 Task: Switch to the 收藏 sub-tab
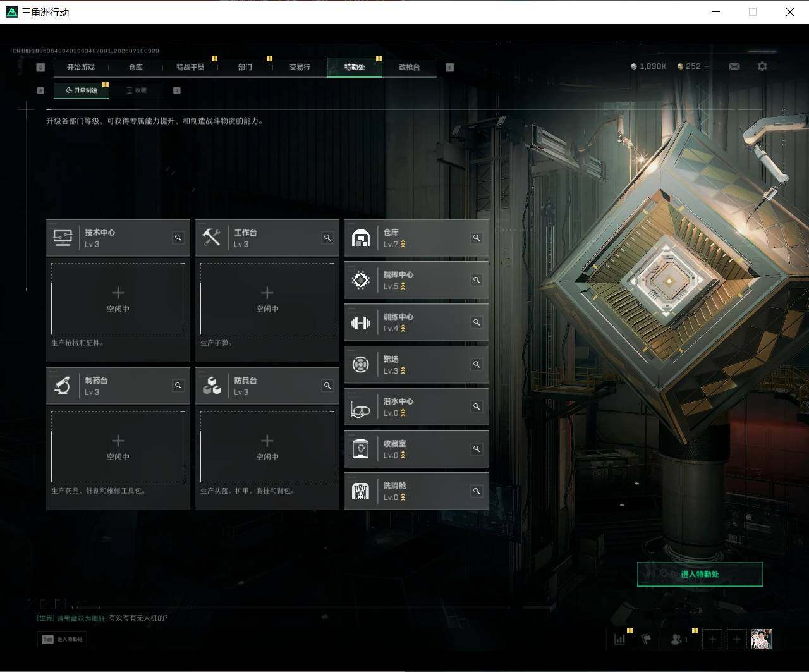click(137, 90)
